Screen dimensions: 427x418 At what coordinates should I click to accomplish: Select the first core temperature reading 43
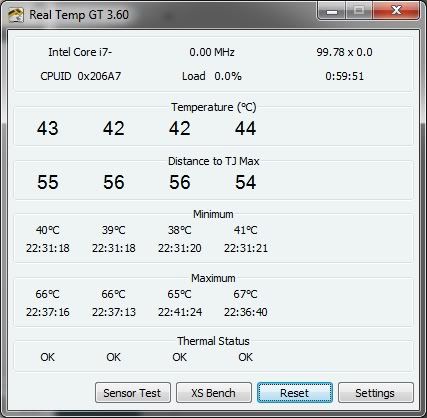click(48, 128)
